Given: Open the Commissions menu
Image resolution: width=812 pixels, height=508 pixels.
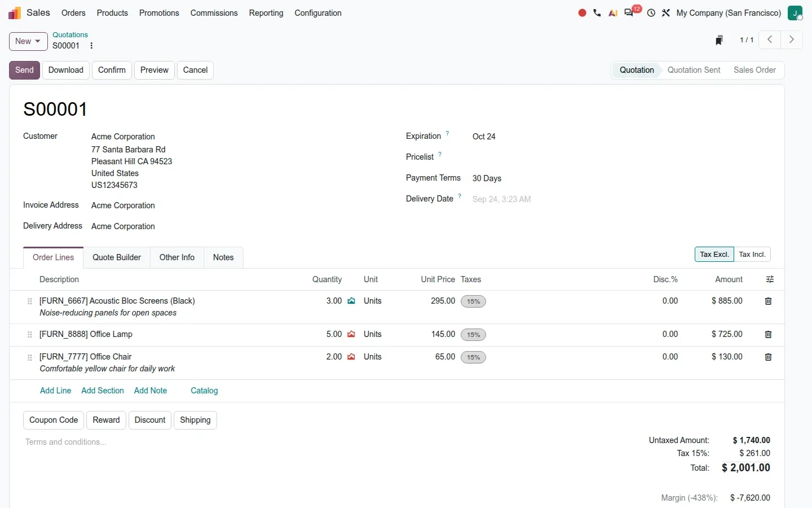Looking at the screenshot, I should [214, 13].
